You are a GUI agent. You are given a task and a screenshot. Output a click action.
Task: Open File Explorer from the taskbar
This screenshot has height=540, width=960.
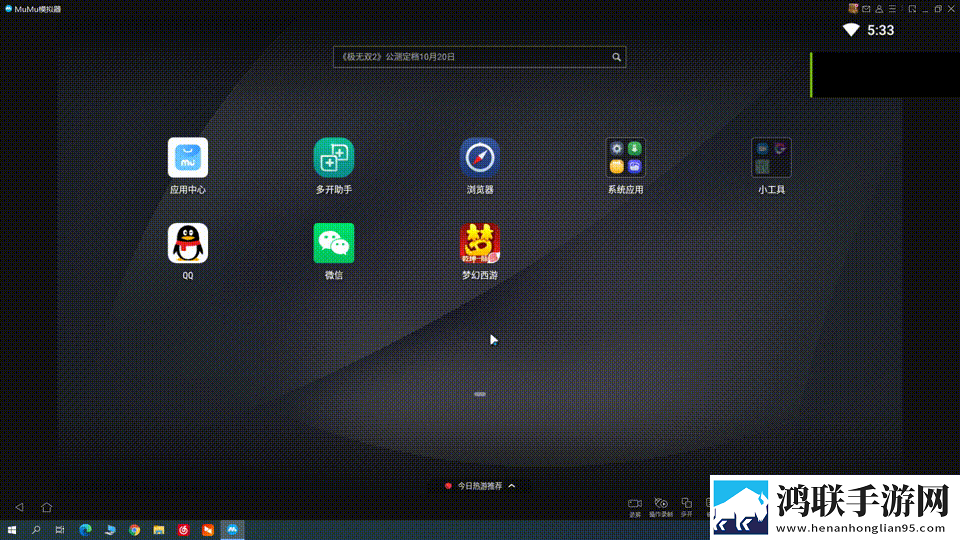159,530
